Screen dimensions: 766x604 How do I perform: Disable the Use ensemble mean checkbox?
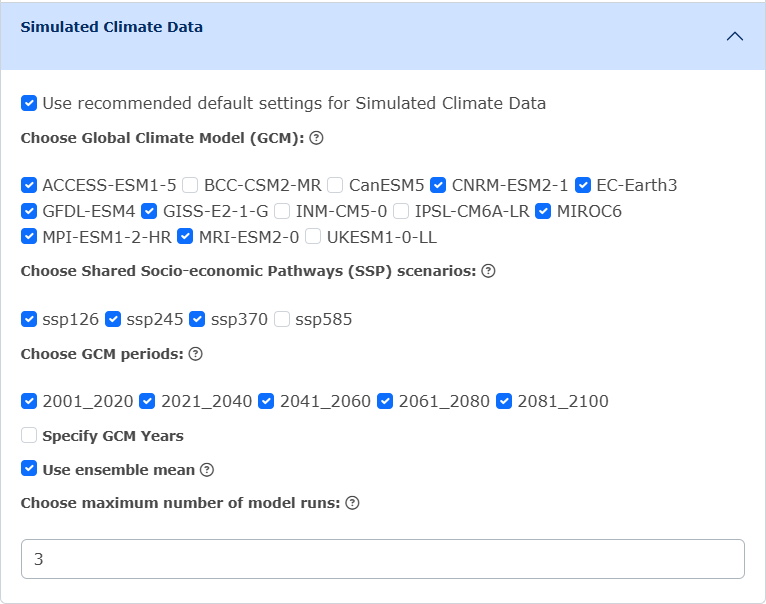click(29, 469)
